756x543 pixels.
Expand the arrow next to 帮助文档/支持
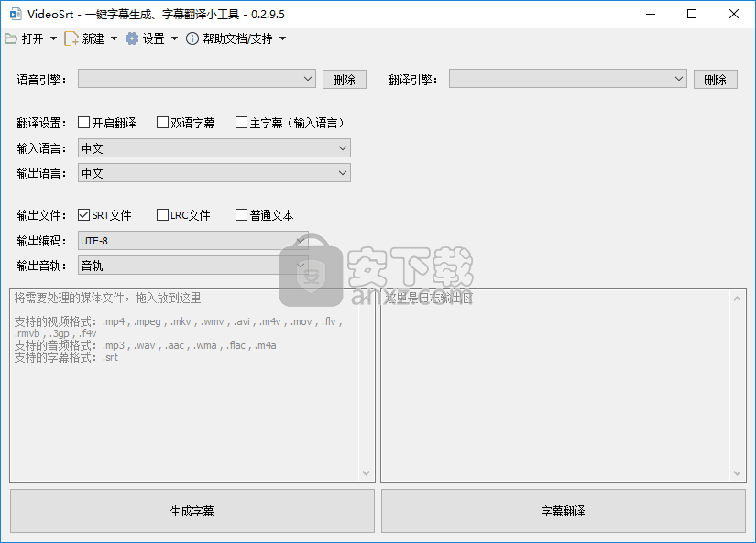[283, 38]
